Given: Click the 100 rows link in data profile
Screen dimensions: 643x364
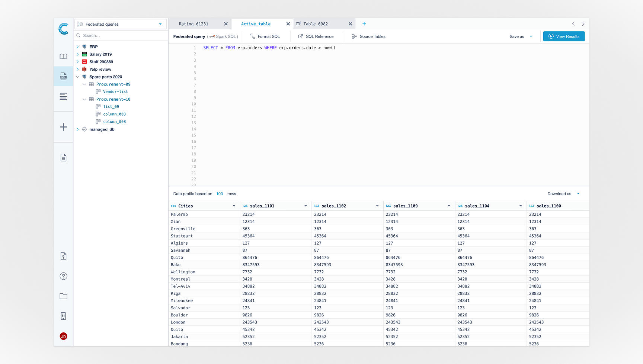Looking at the screenshot, I should 220,193.
